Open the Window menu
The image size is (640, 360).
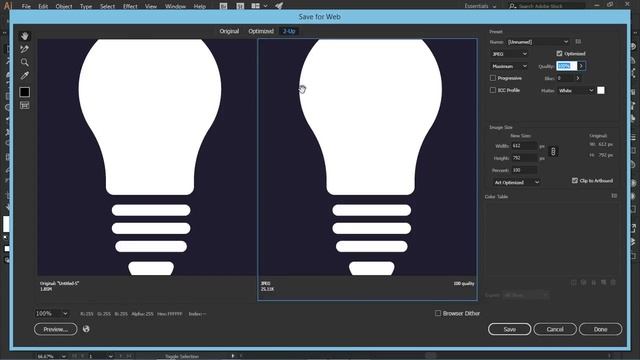176,6
